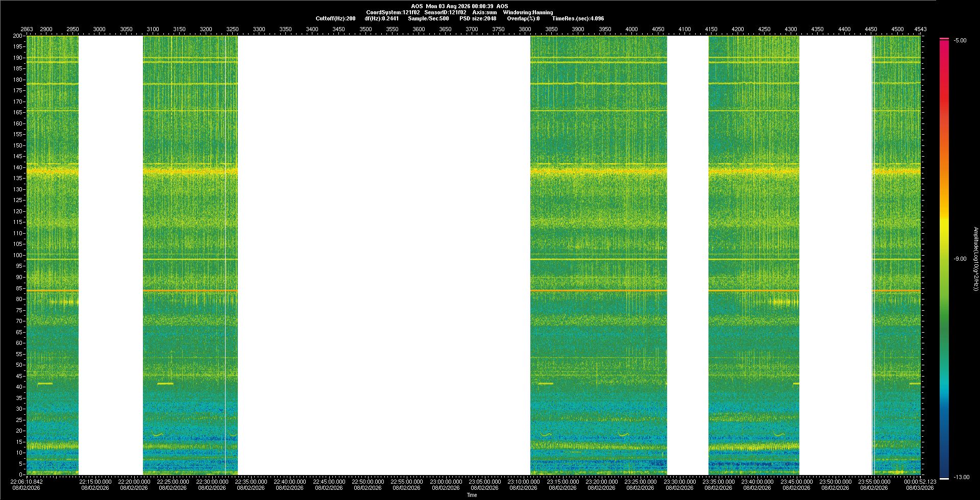Click the 85 tick on the frequency axis
This screenshot has width=980, height=500.
19,288
